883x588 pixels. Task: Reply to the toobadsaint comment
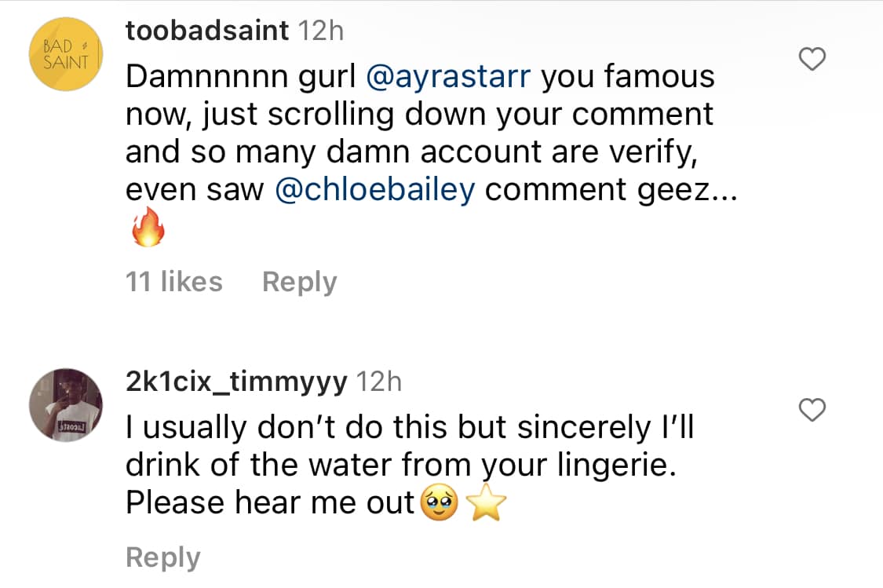pyautogui.click(x=299, y=281)
